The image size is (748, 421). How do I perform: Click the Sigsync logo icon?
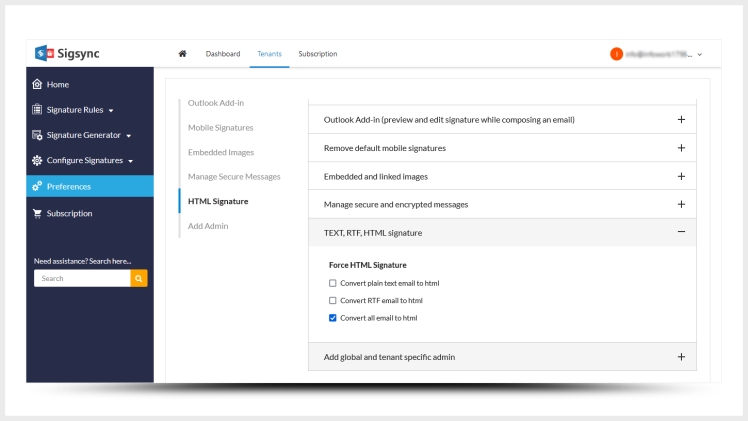pyautogui.click(x=43, y=53)
